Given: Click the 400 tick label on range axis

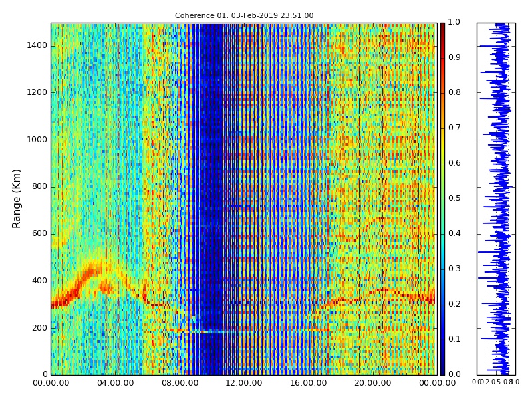Looking at the screenshot, I should tap(40, 281).
